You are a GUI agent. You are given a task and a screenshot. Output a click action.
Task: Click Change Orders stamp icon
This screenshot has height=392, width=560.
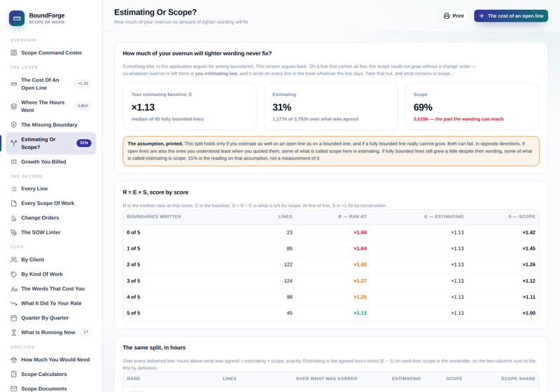coord(13,218)
